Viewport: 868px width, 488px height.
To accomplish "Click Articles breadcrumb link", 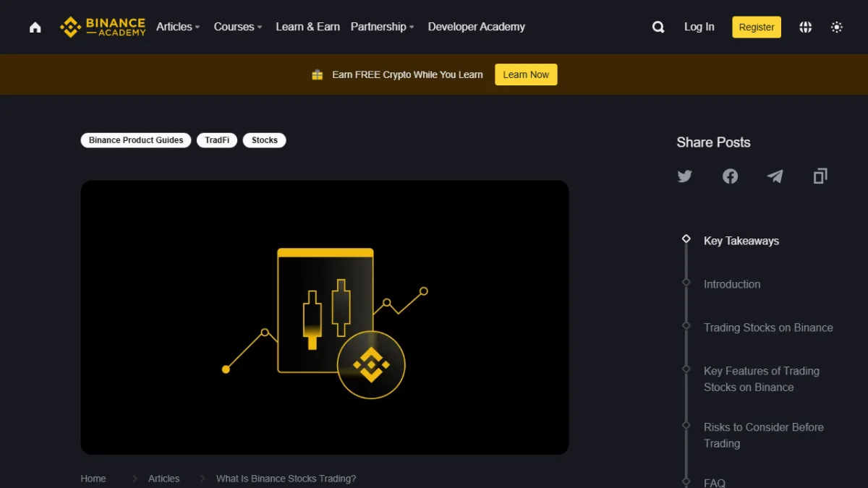I will click(x=163, y=479).
